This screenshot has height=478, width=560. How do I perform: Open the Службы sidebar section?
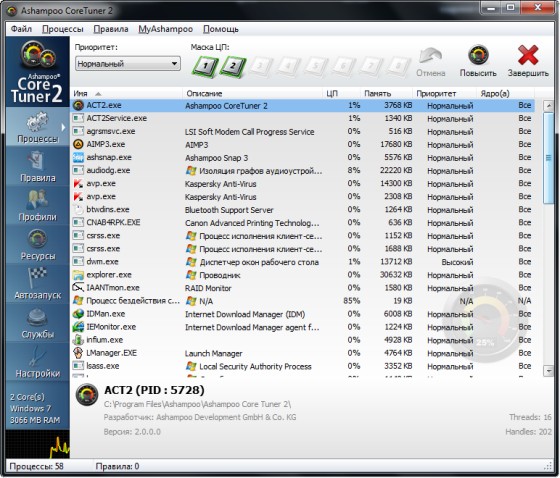click(38, 323)
